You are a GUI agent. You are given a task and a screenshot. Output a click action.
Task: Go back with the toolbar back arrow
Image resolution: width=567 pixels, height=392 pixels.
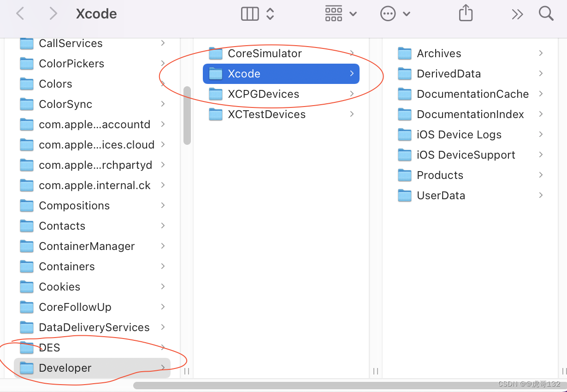click(20, 14)
